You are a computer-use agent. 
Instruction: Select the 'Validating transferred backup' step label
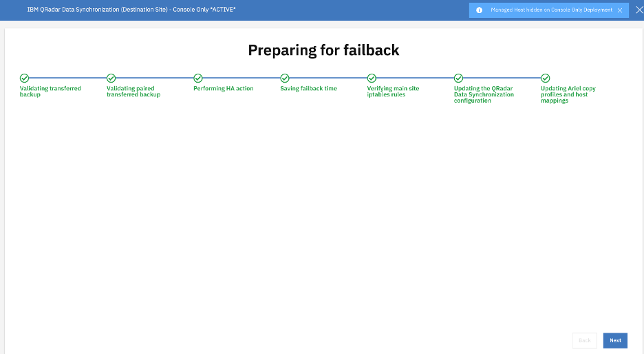(50, 92)
